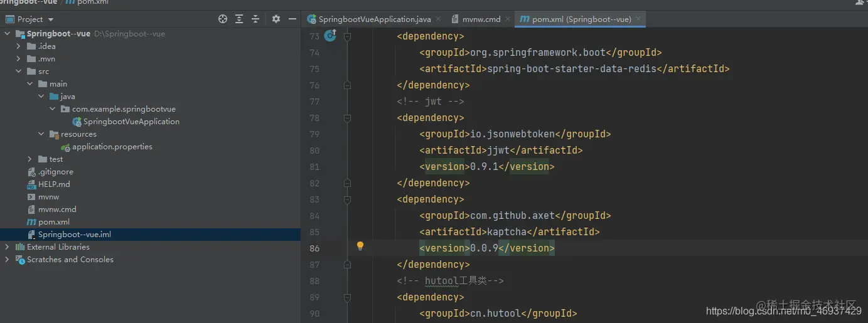Screen dimensions: 868x323
Task: Expand External Libraries node arrow
Action: click(8, 247)
